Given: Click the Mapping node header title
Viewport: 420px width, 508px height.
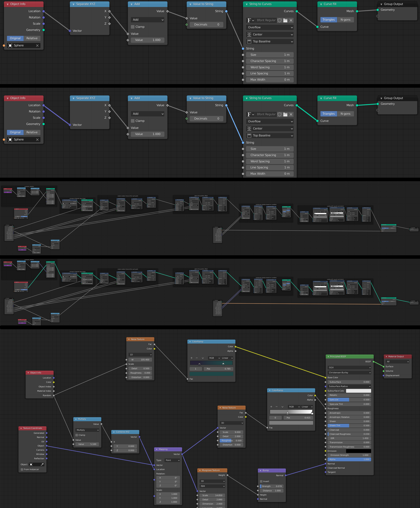Looking at the screenshot, I should click(x=163, y=449).
